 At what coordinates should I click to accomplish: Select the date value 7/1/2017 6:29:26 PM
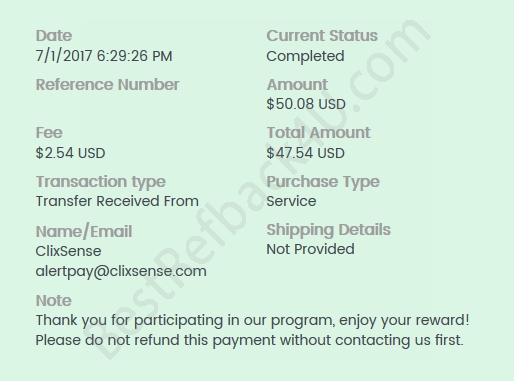point(104,56)
